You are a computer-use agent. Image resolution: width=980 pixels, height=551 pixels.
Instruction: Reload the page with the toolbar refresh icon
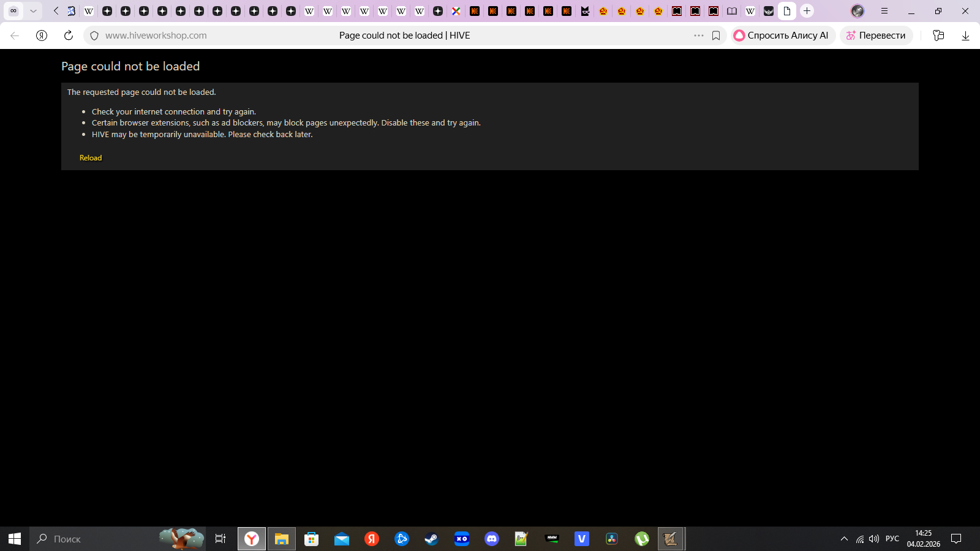tap(69, 36)
